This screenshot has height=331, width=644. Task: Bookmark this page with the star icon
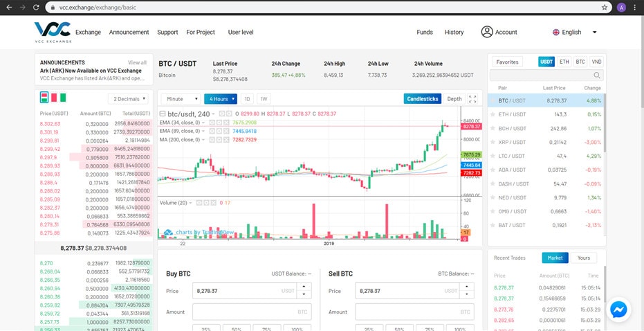(x=605, y=7)
